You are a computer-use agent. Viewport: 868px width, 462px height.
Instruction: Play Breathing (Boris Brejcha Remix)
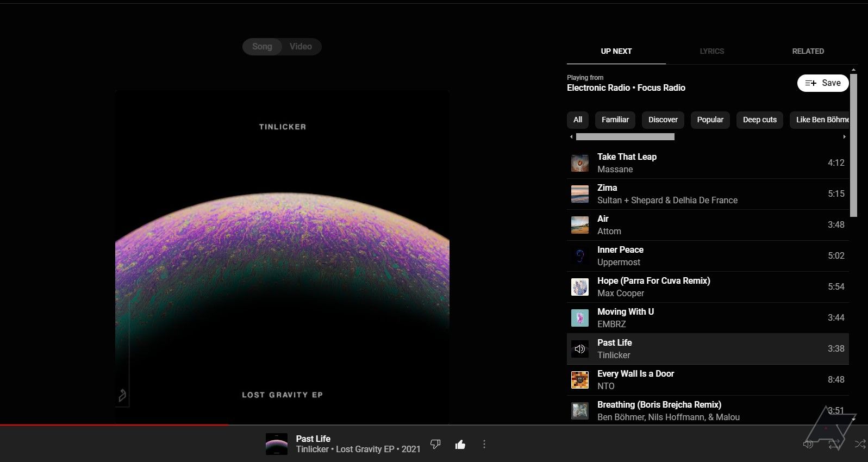pos(708,410)
